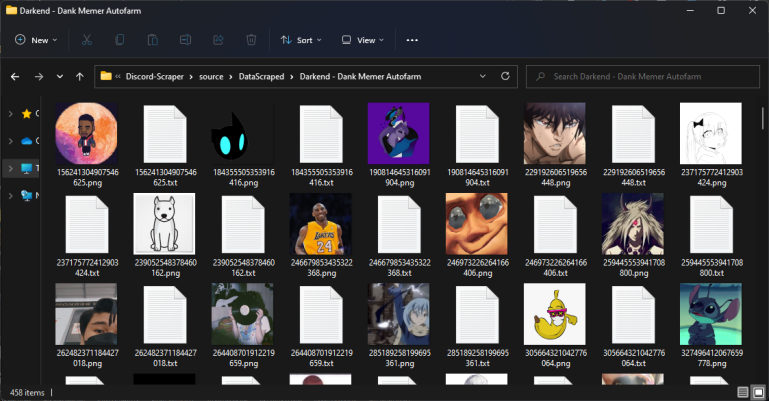The image size is (769, 401).
Task: Click the Rename icon in toolbar
Action: point(185,40)
